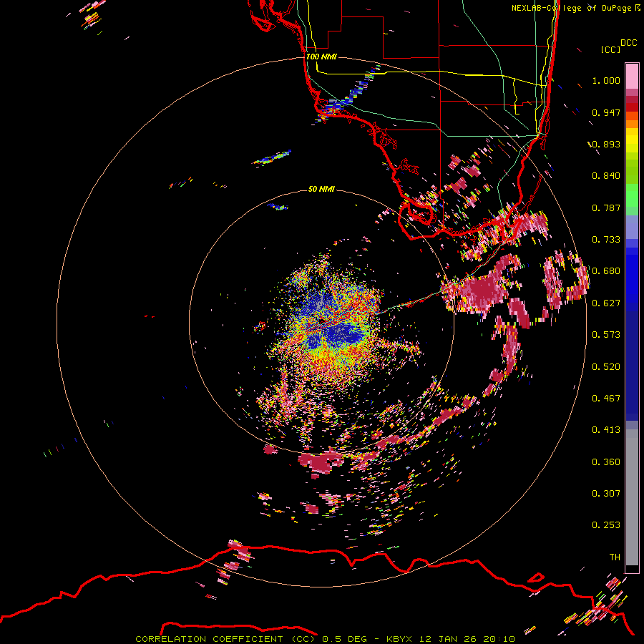
Task: Click the 100 NMI range ring label
Action: (321, 57)
